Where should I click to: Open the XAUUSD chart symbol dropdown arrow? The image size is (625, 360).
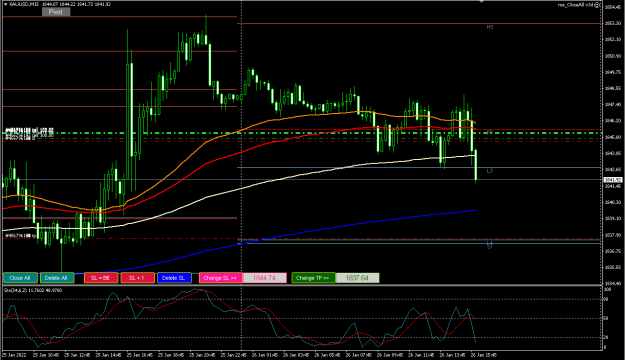5,4
